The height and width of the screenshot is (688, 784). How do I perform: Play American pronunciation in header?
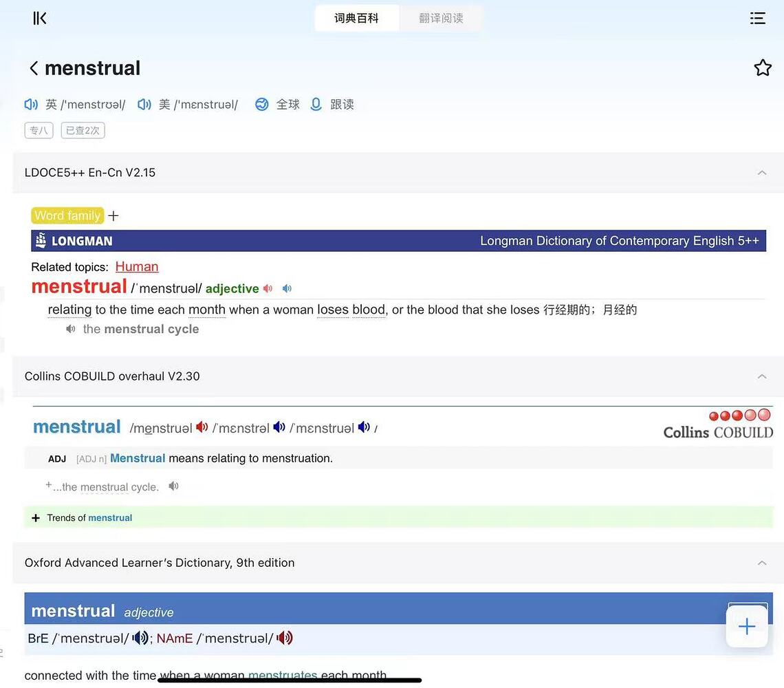pyautogui.click(x=144, y=105)
